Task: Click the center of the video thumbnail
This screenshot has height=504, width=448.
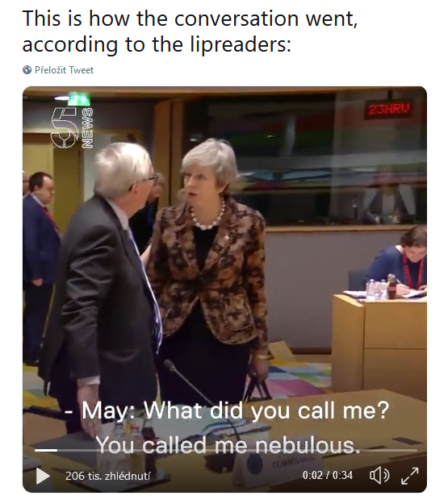Action: click(x=224, y=289)
